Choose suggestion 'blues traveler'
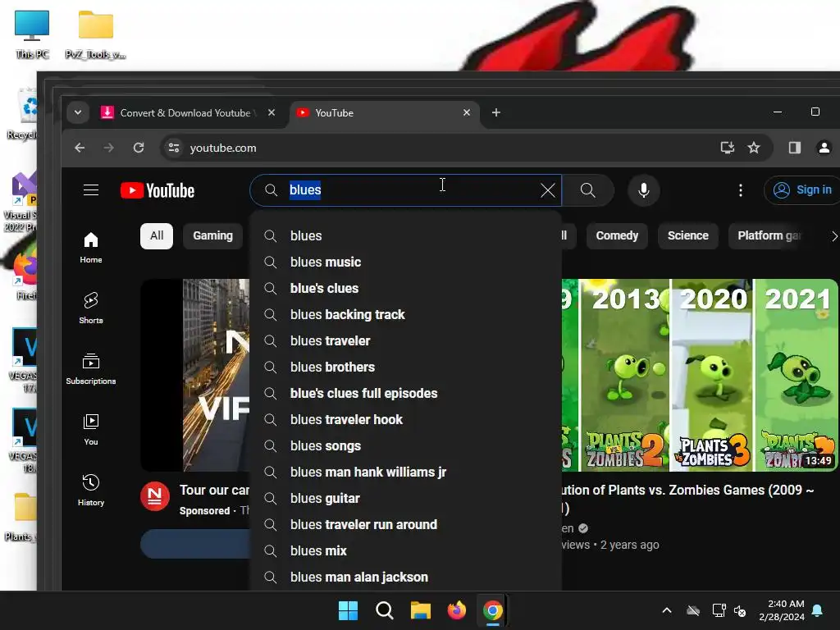 point(405,340)
